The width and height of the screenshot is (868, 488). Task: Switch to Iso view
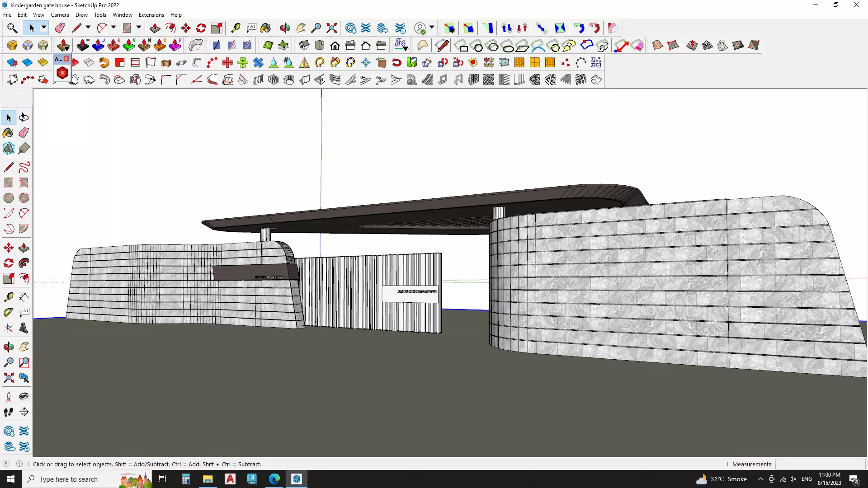click(x=304, y=45)
